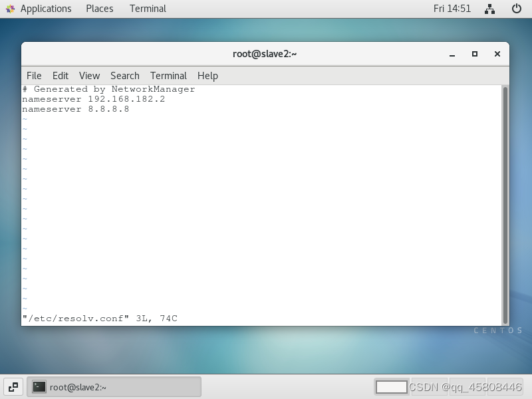The height and width of the screenshot is (399, 532).
Task: Open the Places menu
Action: pyautogui.click(x=99, y=9)
